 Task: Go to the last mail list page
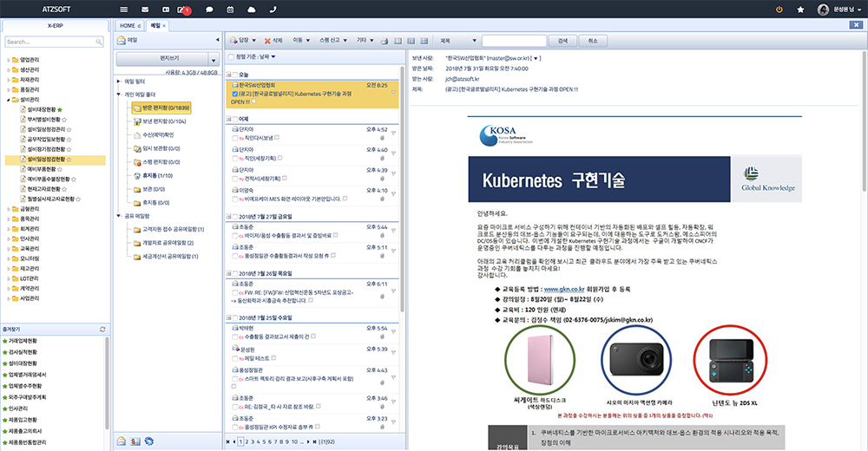click(315, 441)
